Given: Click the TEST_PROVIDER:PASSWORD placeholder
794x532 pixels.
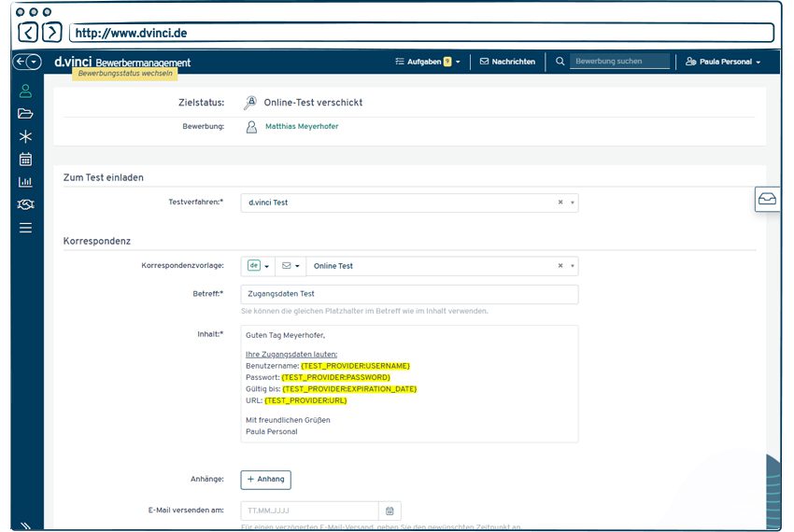Looking at the screenshot, I should [335, 378].
